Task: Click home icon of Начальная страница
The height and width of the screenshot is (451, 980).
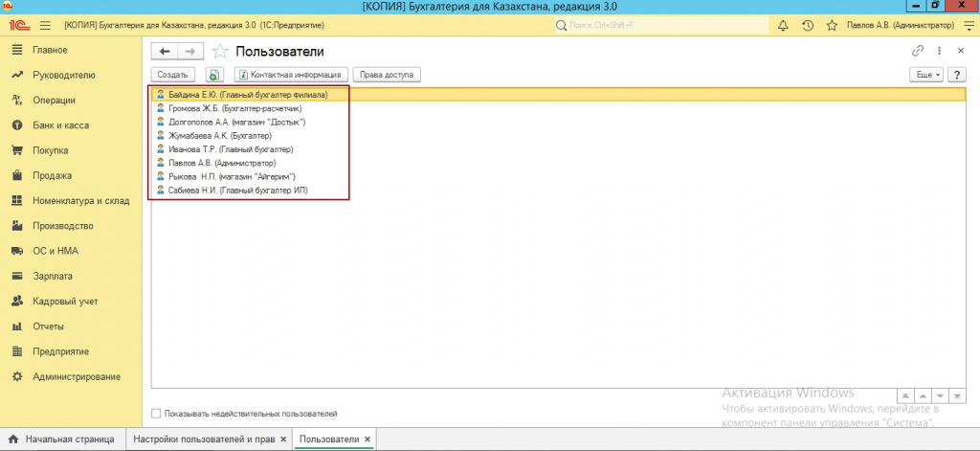Action: 13,440
